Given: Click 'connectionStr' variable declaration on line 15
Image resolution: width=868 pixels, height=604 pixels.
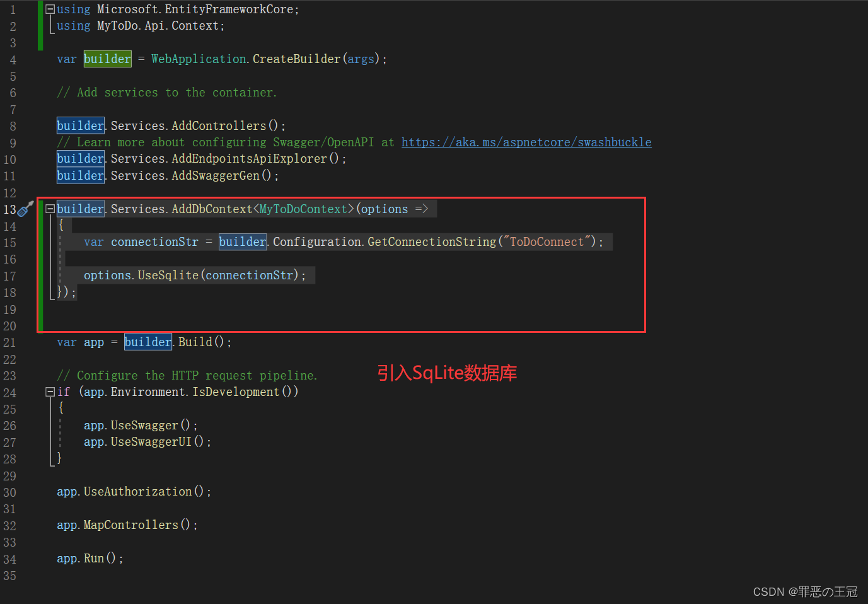Looking at the screenshot, I should (x=154, y=241).
